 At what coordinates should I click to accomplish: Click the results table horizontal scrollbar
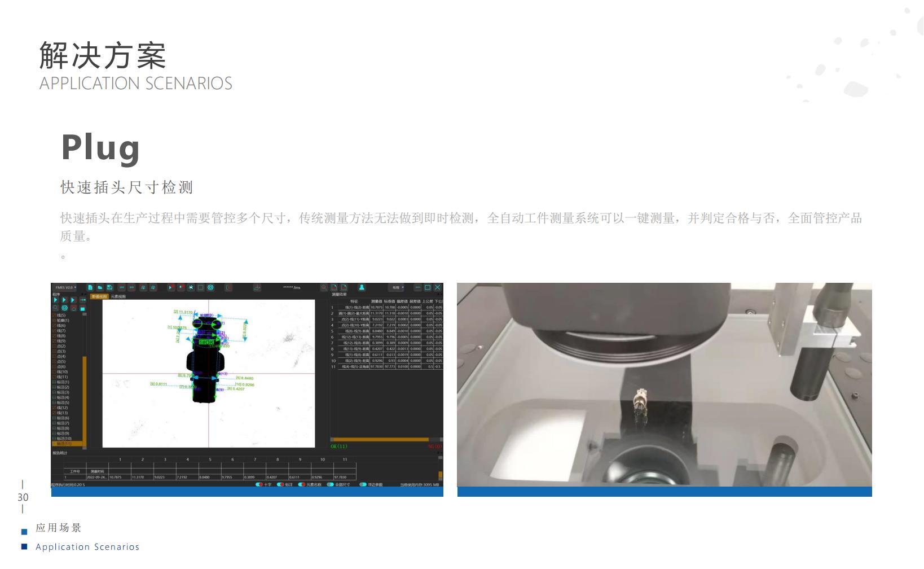click(380, 439)
